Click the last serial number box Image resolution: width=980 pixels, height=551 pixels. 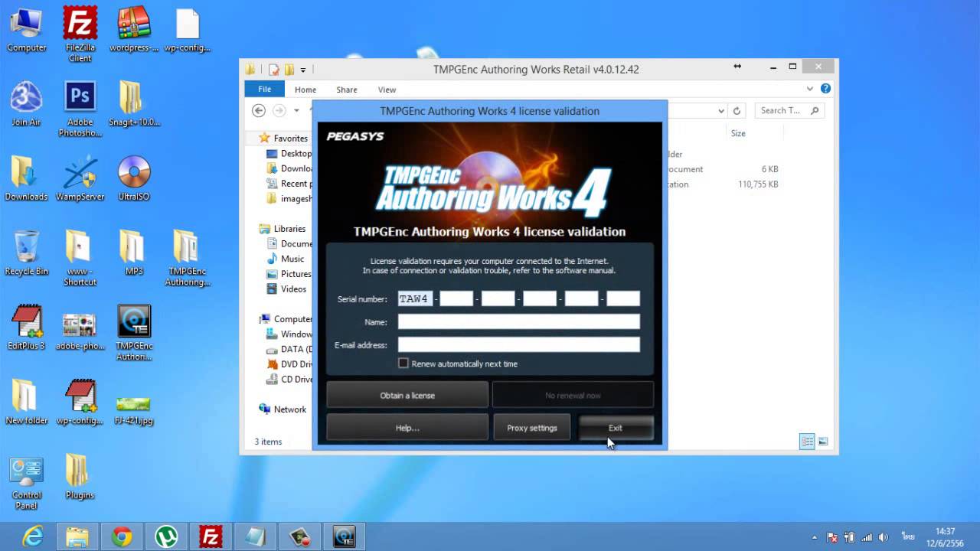coord(623,298)
